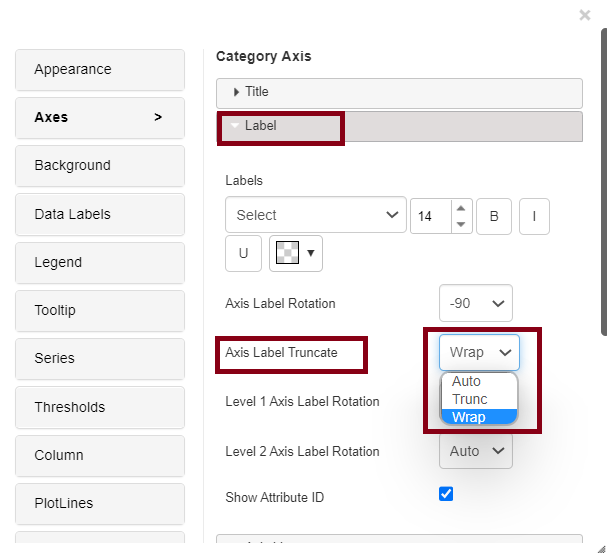Image resolution: width=607 pixels, height=553 pixels.
Task: Choose Auto in truncate options list
Action: point(467,381)
